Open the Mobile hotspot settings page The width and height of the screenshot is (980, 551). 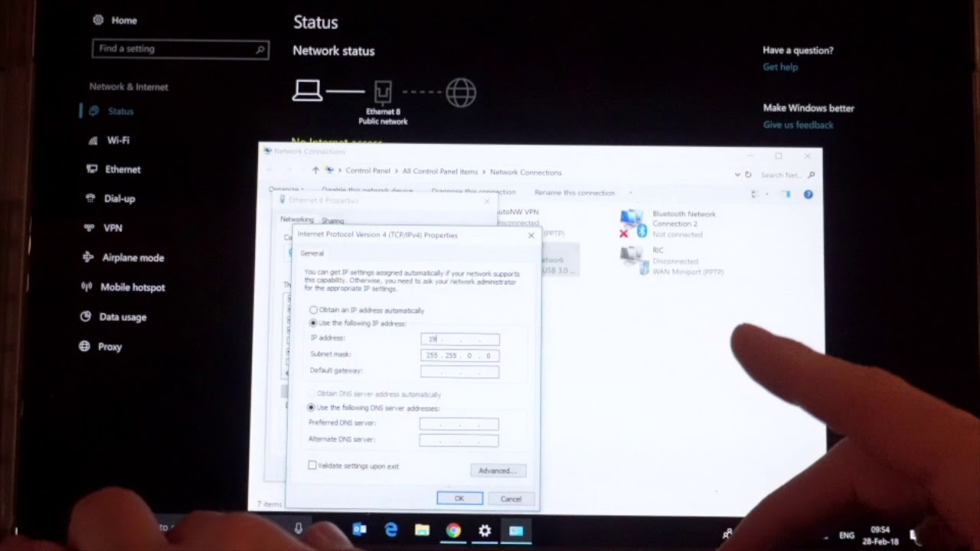point(122,287)
